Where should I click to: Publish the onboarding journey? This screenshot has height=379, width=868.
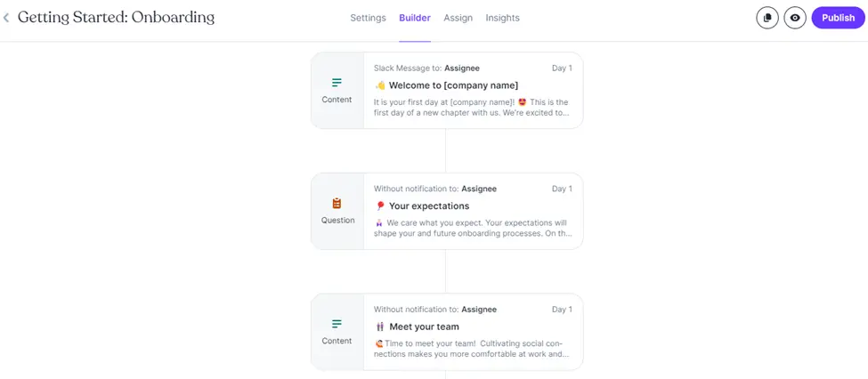tap(838, 18)
